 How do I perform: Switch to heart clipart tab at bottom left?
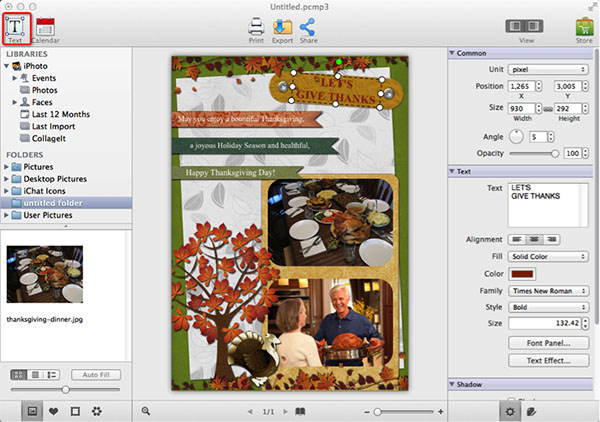52,411
